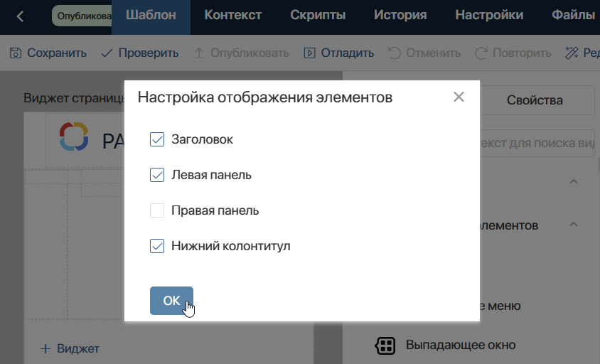This screenshot has height=364, width=600.
Task: Click the Сохранить save icon
Action: click(x=16, y=53)
